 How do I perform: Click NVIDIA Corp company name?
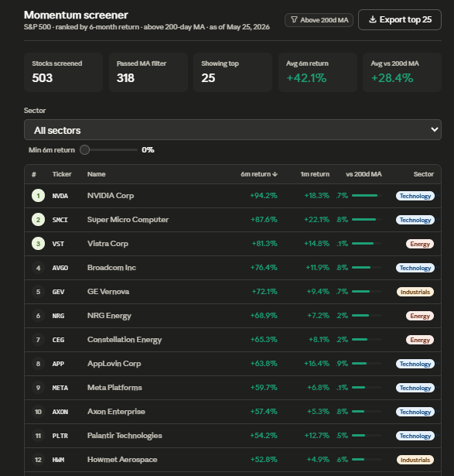pos(111,196)
